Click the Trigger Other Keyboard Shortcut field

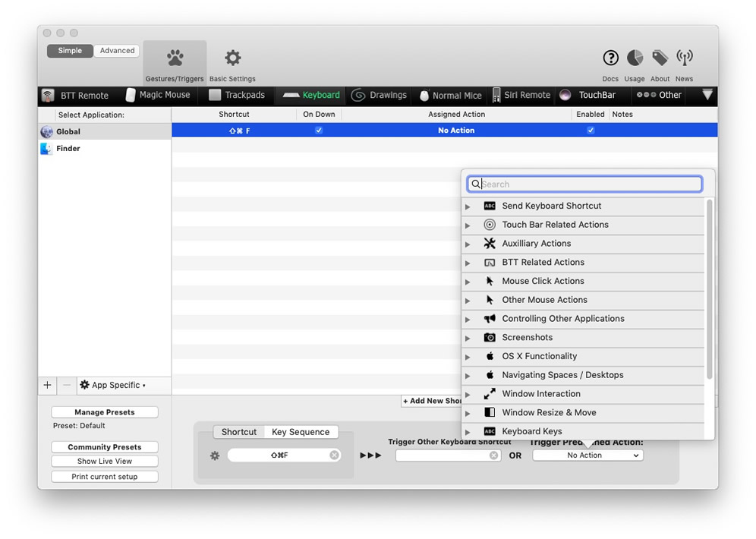pyautogui.click(x=448, y=455)
